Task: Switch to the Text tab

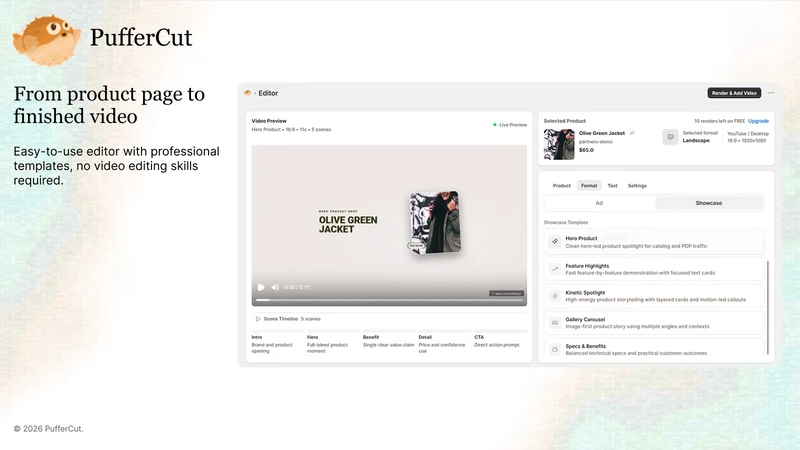Action: 612,186
